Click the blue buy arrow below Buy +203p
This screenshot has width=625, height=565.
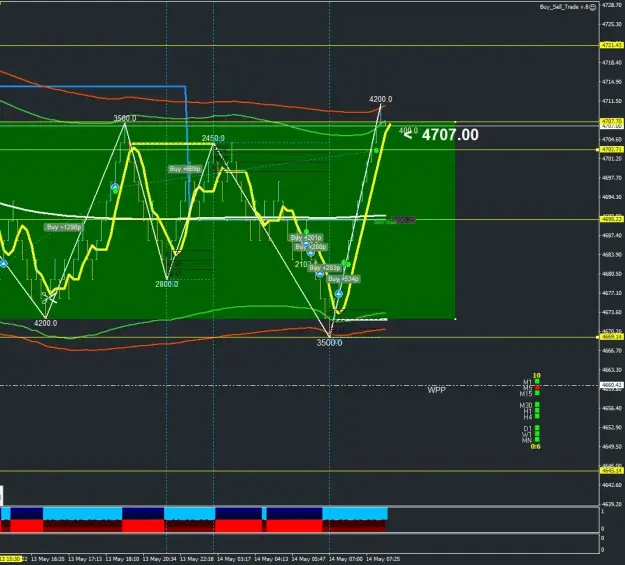coord(320,274)
